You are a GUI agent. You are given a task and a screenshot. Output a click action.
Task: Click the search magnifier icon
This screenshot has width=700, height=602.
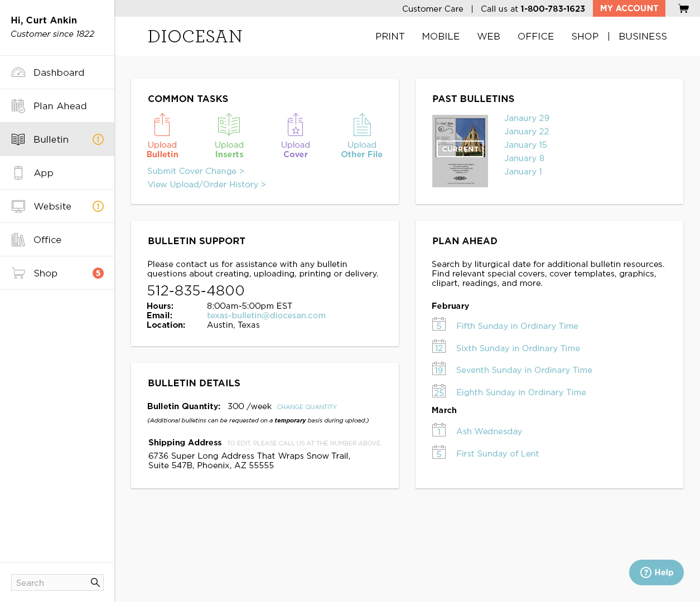[95, 582]
